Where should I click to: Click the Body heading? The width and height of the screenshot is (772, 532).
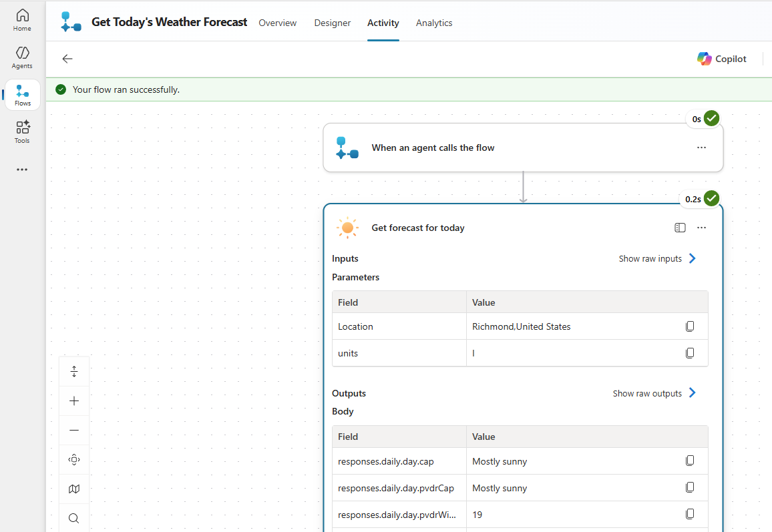tap(343, 411)
